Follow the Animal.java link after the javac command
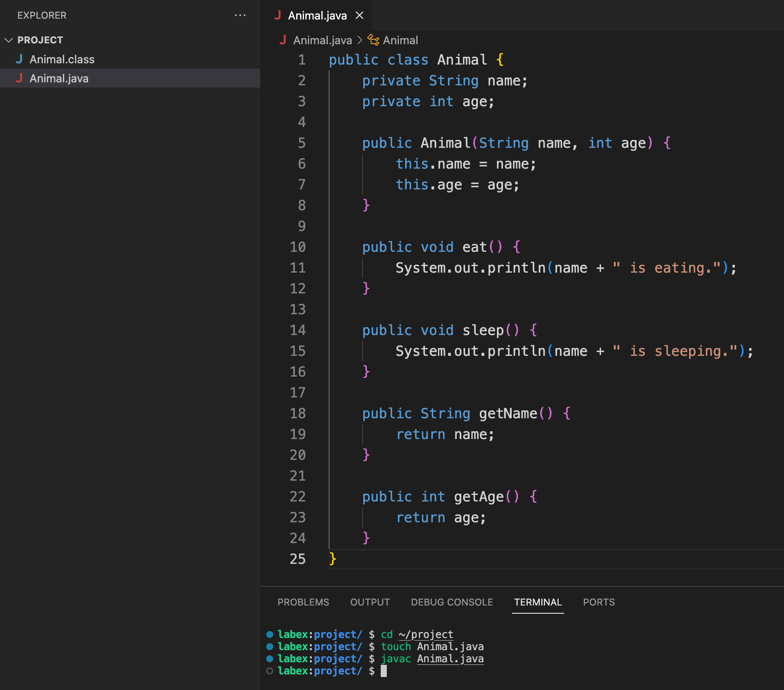Image resolution: width=784 pixels, height=690 pixels. [450, 658]
